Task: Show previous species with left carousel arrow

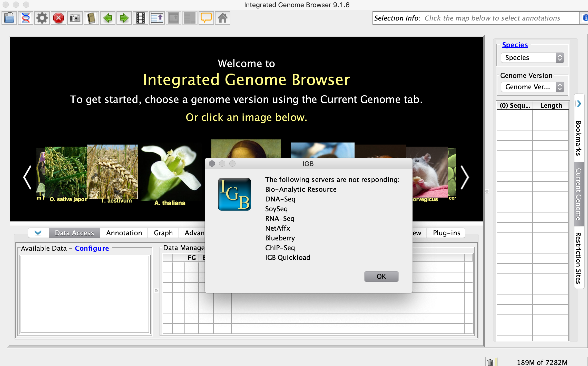Action: [27, 177]
